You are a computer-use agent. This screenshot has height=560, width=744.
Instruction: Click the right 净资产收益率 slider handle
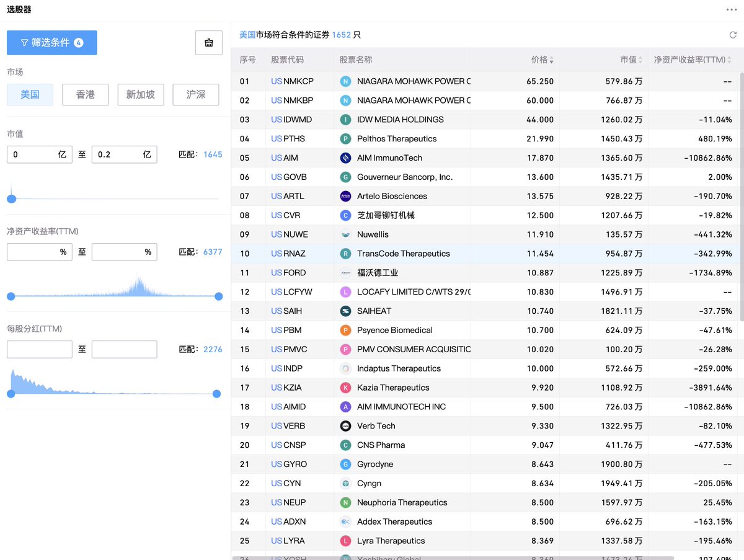click(218, 296)
